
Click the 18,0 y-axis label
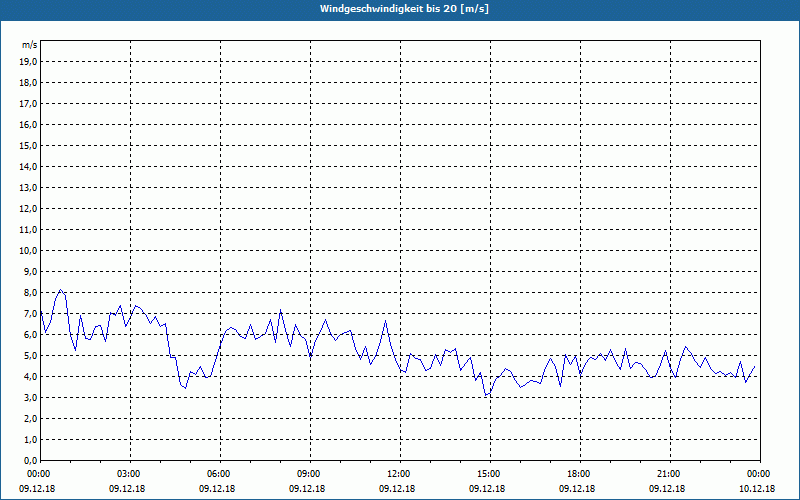29,83
